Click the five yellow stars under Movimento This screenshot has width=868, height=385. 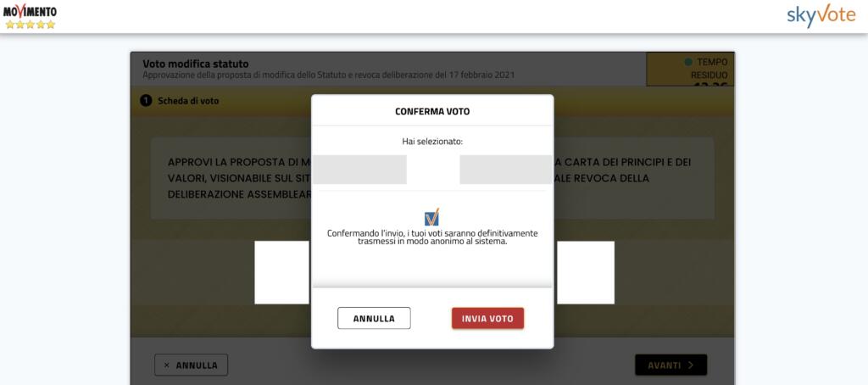click(x=31, y=25)
